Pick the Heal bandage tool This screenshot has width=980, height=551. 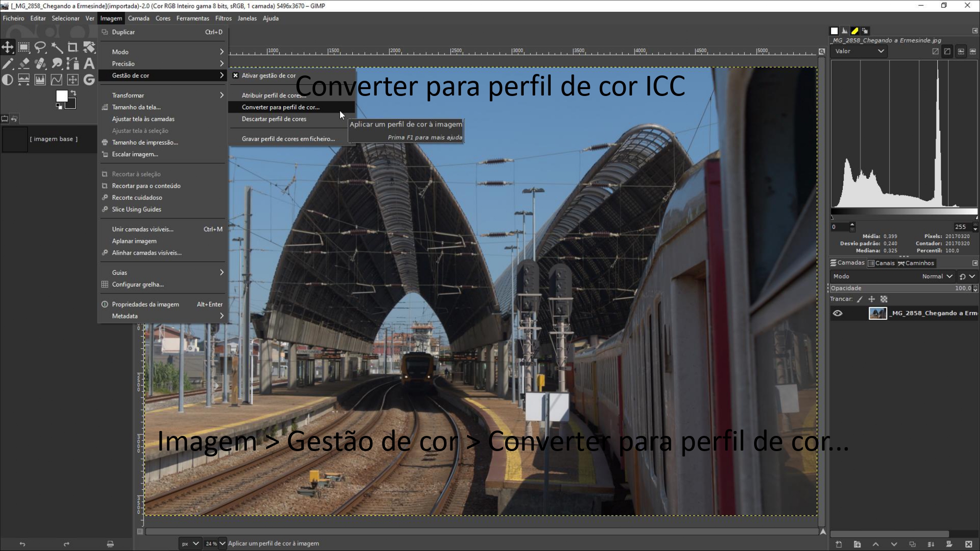coord(40,64)
